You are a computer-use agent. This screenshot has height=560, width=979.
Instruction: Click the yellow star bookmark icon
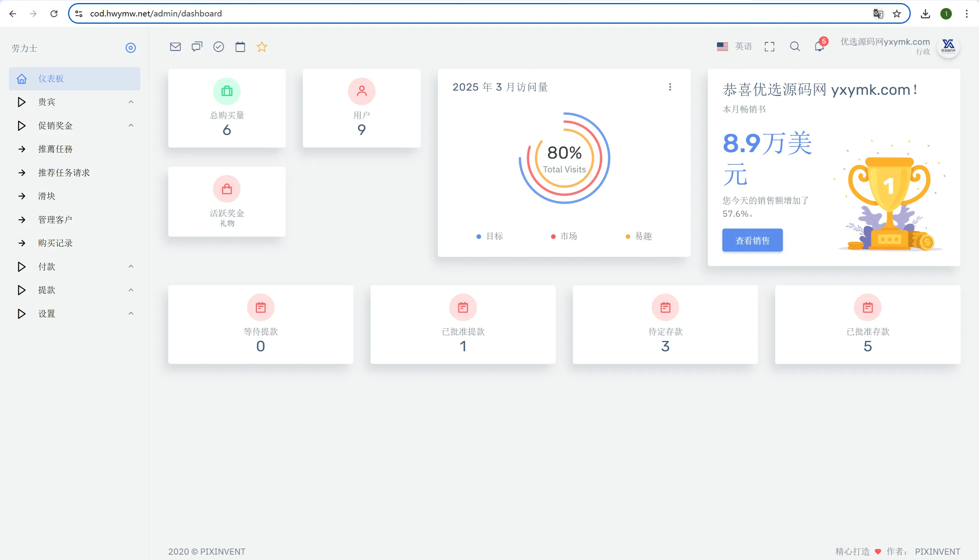(x=262, y=47)
